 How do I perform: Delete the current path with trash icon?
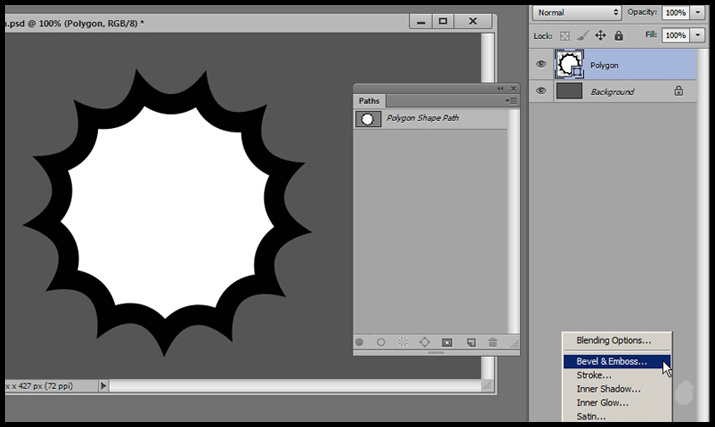(x=492, y=342)
